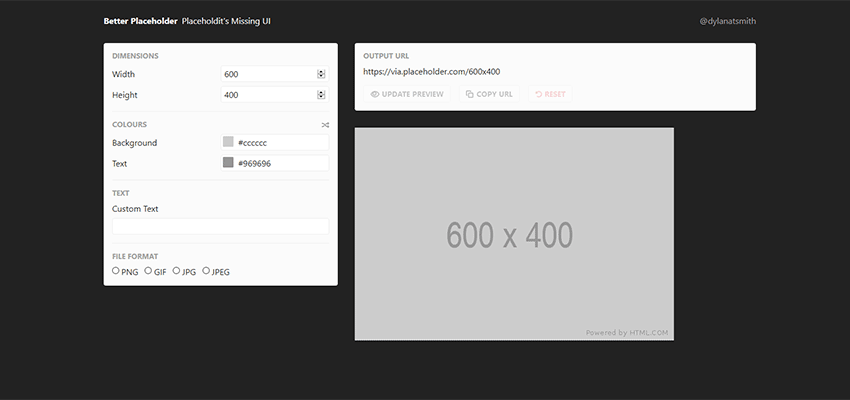Open the Background colour swatch
This screenshot has width=850, height=400.
point(228,143)
